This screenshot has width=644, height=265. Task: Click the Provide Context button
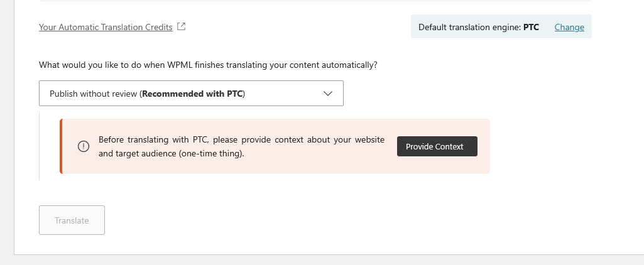tap(437, 146)
